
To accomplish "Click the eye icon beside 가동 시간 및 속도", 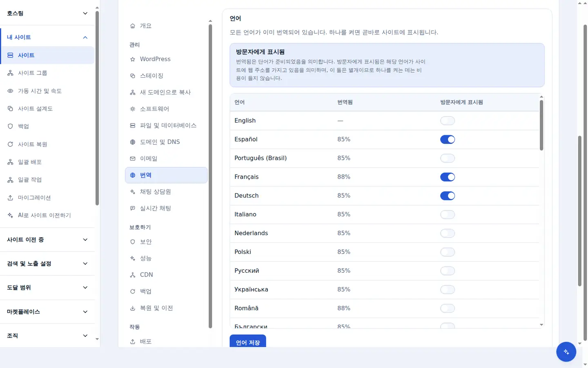I will (x=11, y=91).
